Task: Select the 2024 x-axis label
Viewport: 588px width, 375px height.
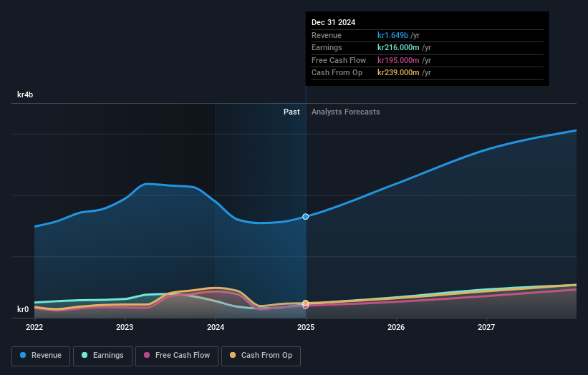Action: [216, 327]
